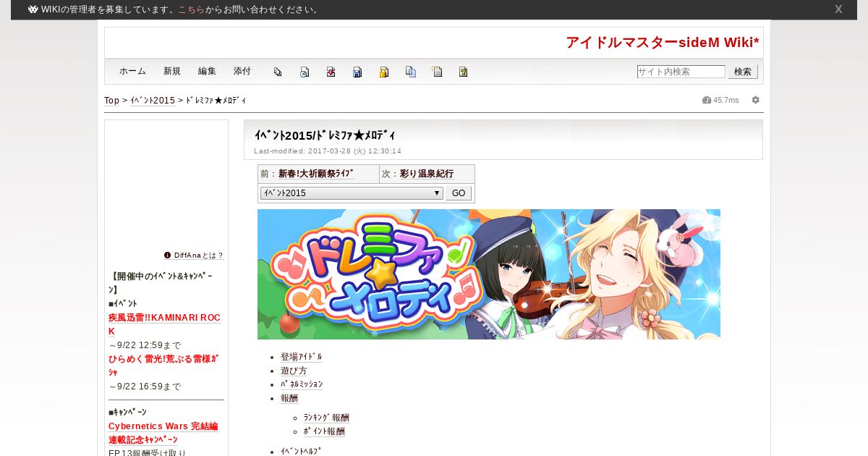Image resolution: width=868 pixels, height=456 pixels.
Task: Go to Top in the breadcrumb
Action: click(111, 101)
